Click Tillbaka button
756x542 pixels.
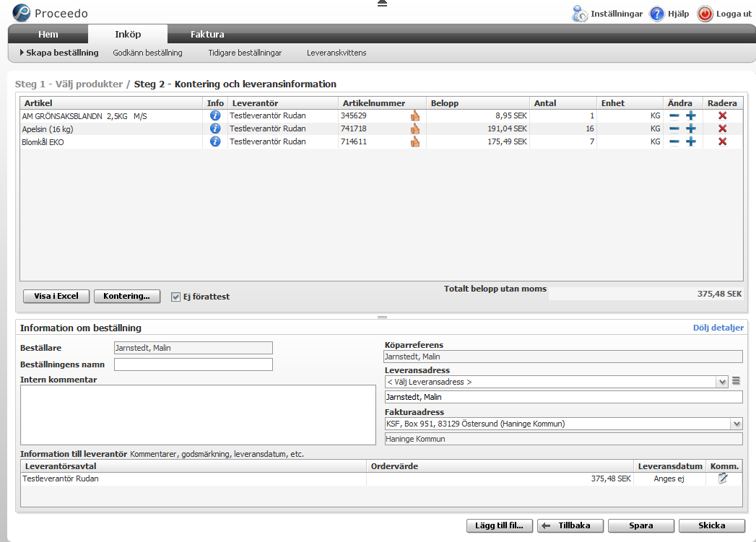pos(570,525)
